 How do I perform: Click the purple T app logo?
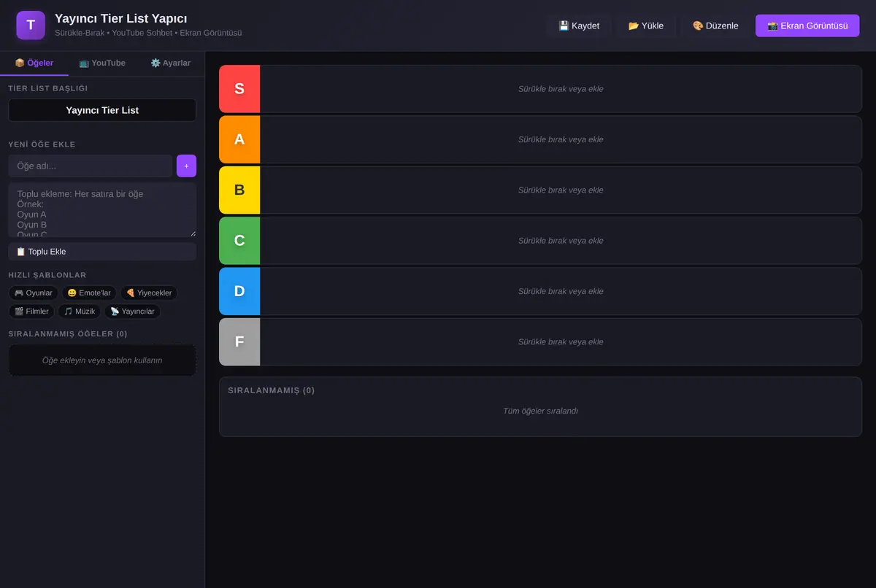tap(31, 26)
